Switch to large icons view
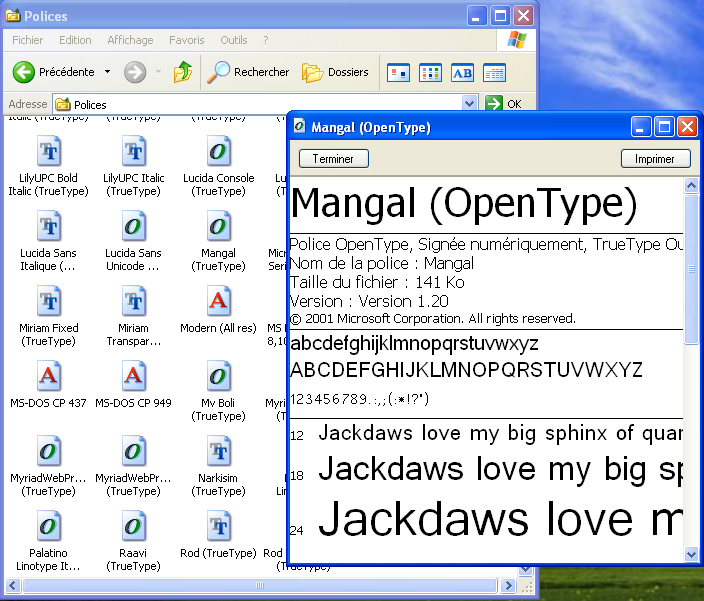This screenshot has width=704, height=601. tap(398, 72)
